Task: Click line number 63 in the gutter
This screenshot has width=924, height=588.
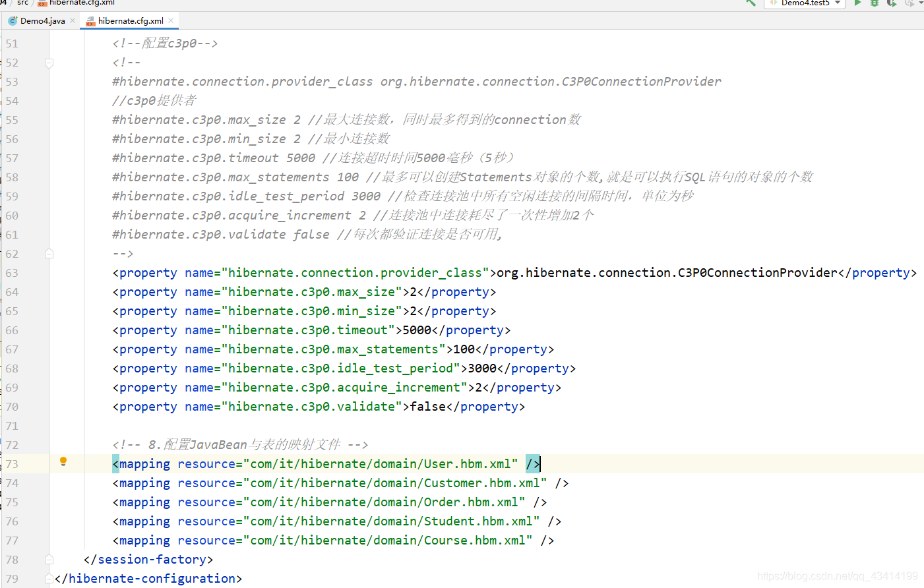Action: 12,273
